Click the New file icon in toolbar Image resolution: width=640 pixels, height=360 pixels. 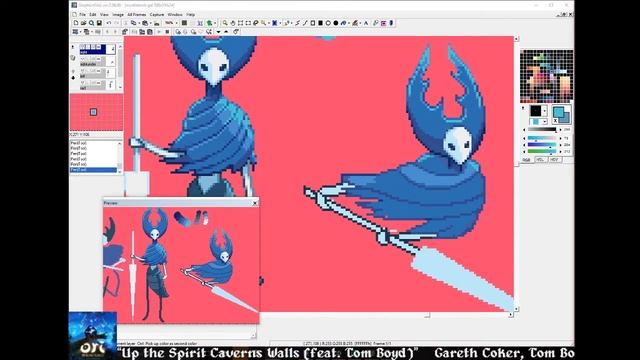[x=76, y=23]
